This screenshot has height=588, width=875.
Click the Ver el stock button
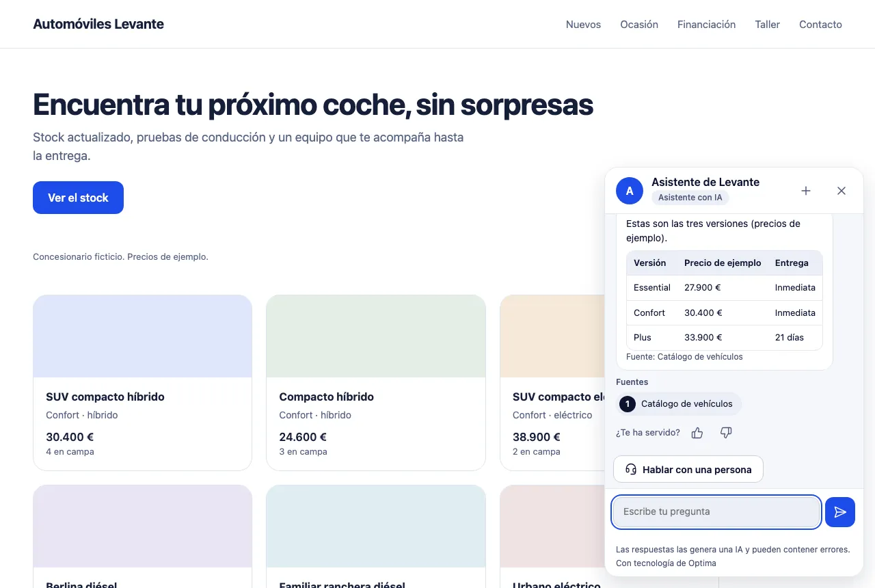tap(78, 198)
